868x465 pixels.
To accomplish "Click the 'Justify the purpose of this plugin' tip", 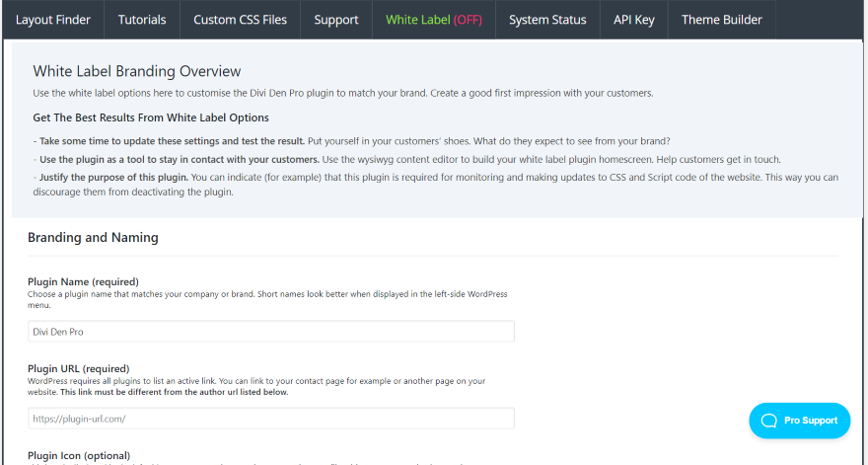I will point(110,178).
